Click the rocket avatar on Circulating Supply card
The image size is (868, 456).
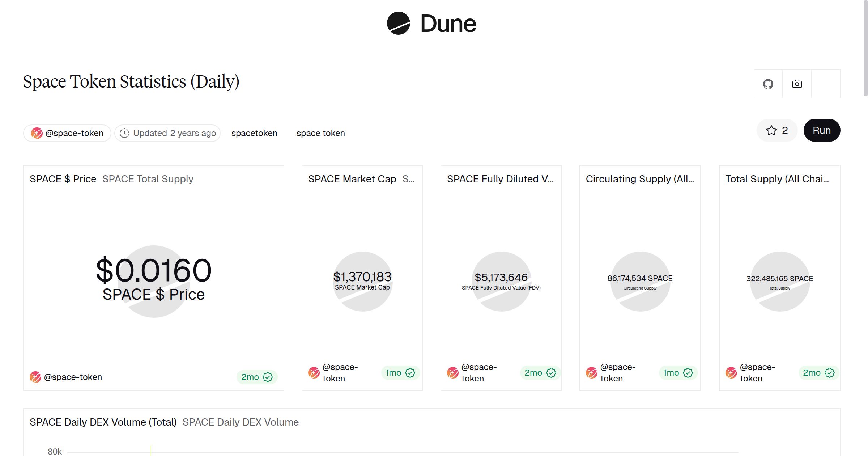coord(592,372)
